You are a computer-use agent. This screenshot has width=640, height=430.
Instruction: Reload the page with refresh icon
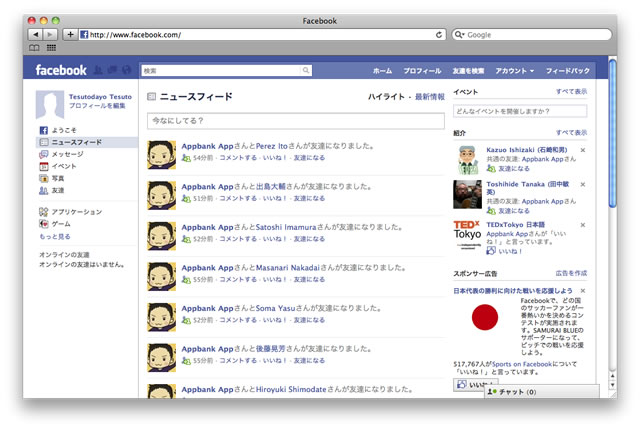tap(439, 35)
